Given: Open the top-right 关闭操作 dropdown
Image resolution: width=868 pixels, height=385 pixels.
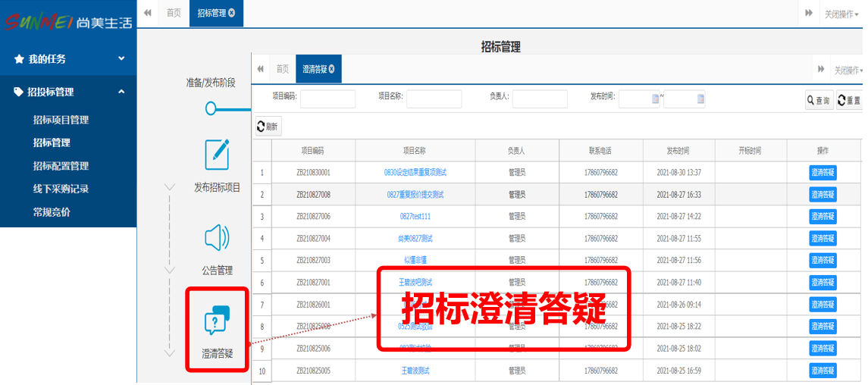Looking at the screenshot, I should [x=843, y=14].
